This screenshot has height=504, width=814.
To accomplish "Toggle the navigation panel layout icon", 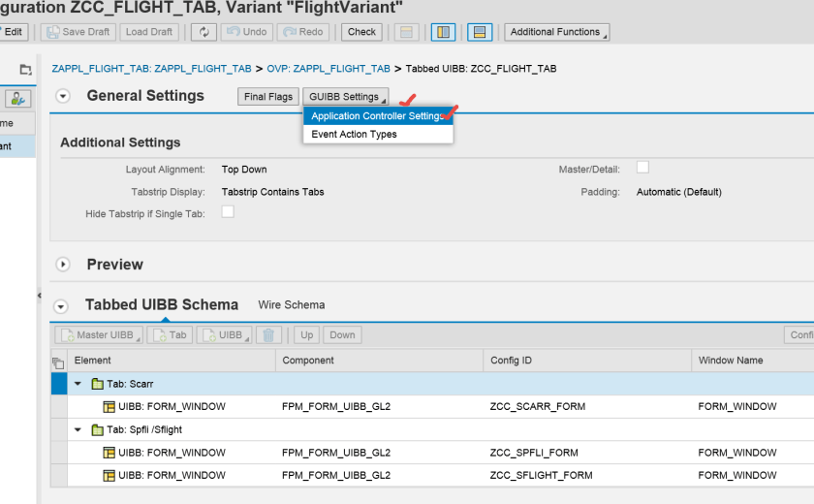I will (x=442, y=32).
